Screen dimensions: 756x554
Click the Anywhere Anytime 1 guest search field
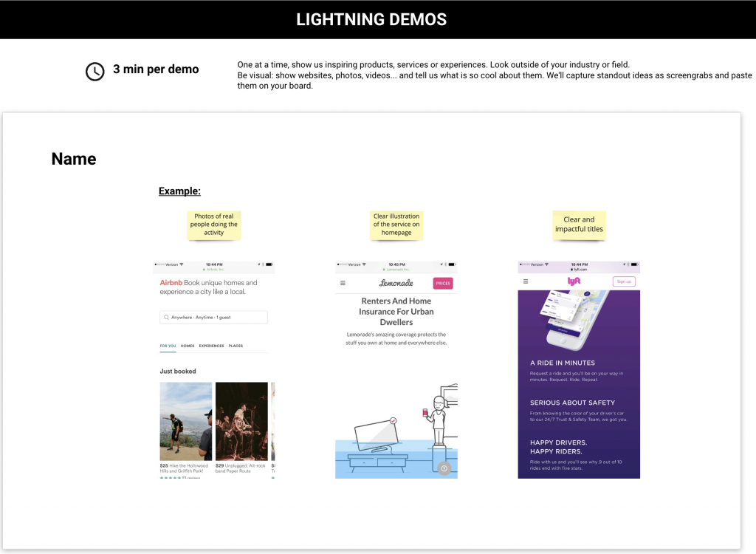tap(213, 317)
